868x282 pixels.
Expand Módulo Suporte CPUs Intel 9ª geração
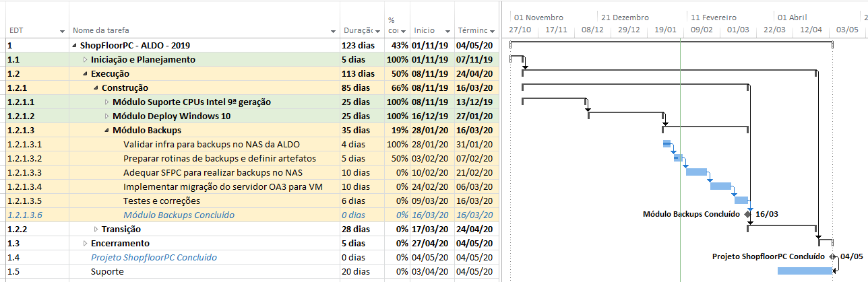coord(106,102)
